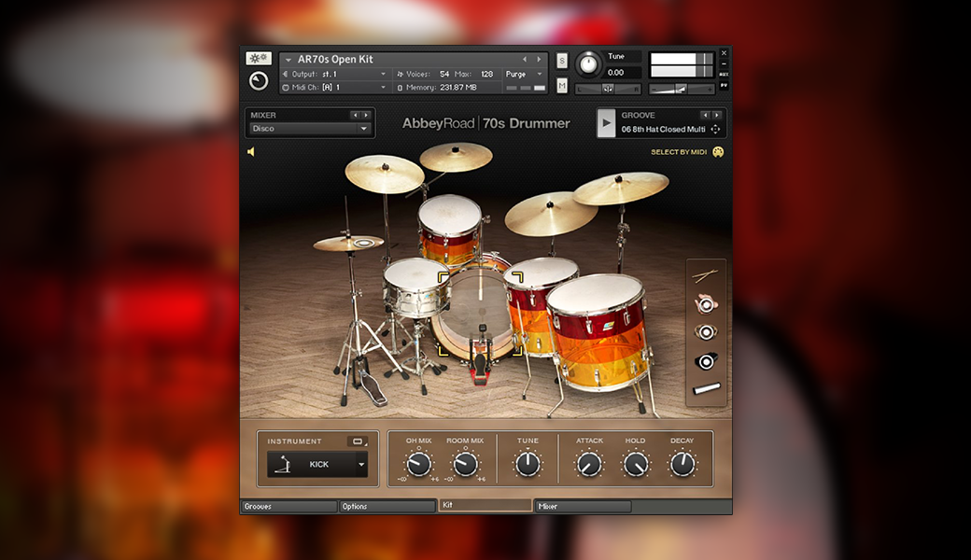Click the snowflake instrument options icon
Image resolution: width=971 pixels, height=560 pixels.
tap(259, 58)
